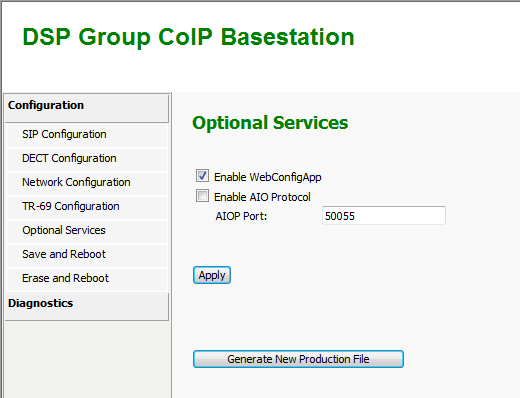Uncheck Enable WebConfigApp checkbox
The width and height of the screenshot is (520, 398).
(x=202, y=176)
